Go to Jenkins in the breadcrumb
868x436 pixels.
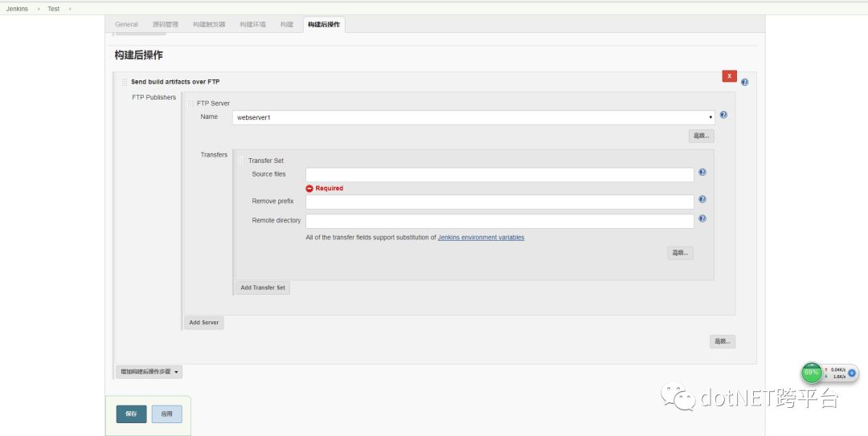point(17,9)
